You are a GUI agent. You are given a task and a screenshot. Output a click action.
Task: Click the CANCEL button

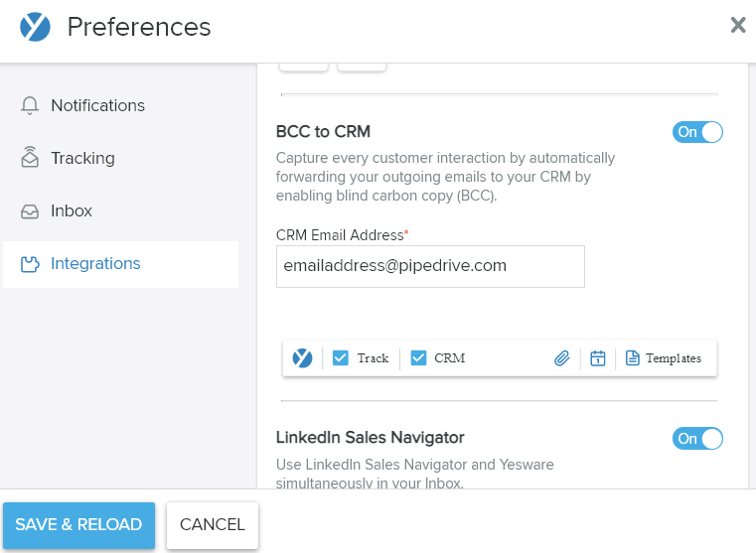213,525
